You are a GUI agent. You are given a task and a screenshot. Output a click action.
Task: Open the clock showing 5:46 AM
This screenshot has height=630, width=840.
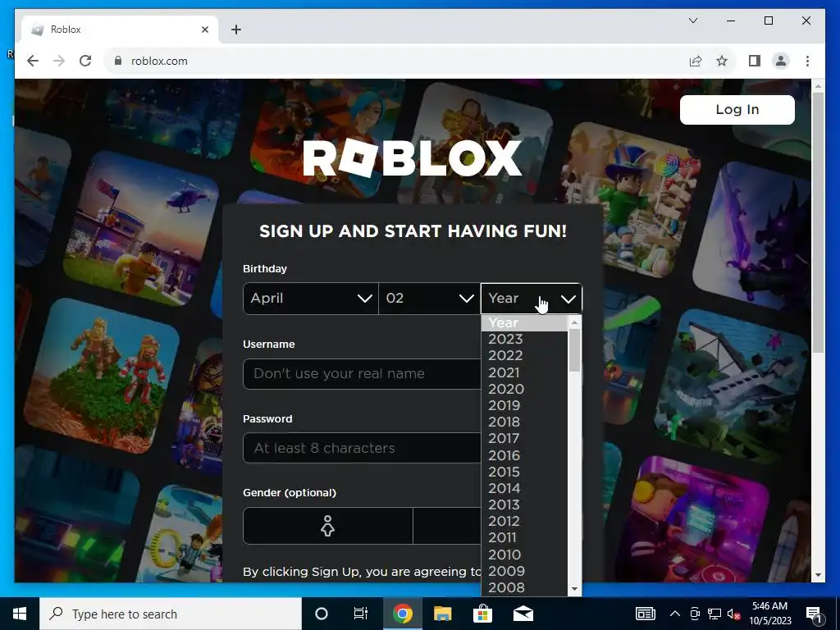[x=769, y=614]
